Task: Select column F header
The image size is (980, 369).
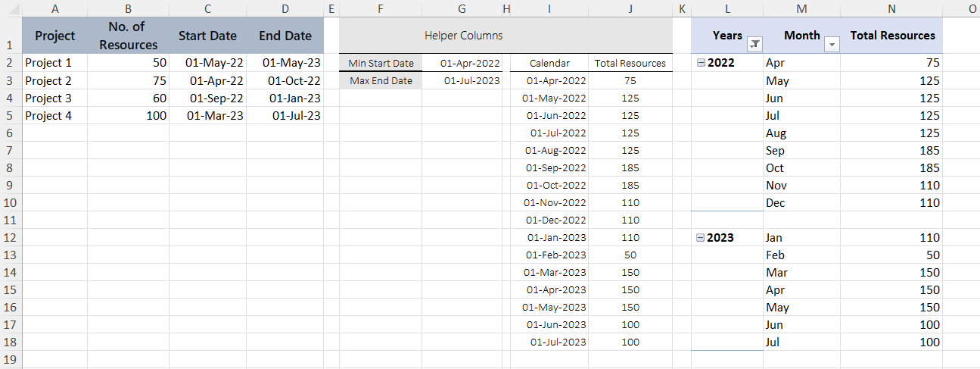Action: pos(381,8)
